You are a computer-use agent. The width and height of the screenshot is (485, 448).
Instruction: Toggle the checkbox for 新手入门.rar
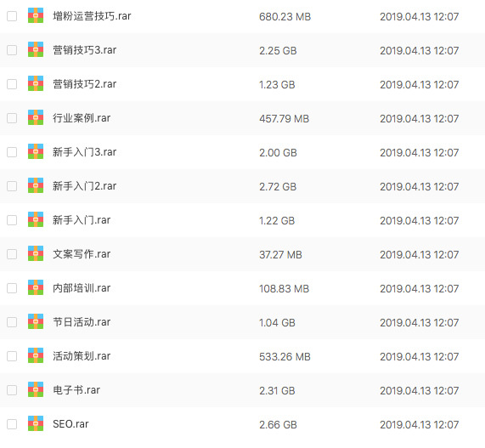click(x=12, y=220)
